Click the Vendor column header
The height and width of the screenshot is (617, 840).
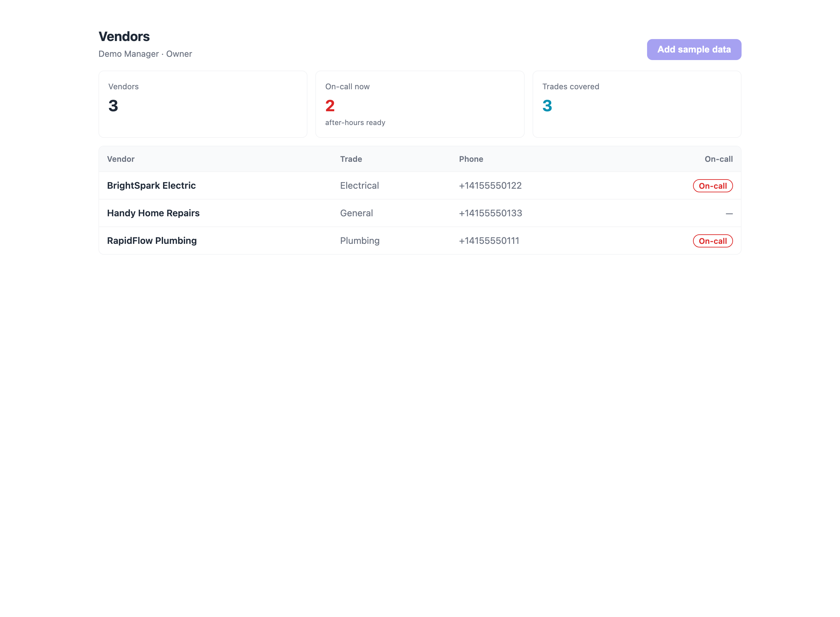click(121, 159)
